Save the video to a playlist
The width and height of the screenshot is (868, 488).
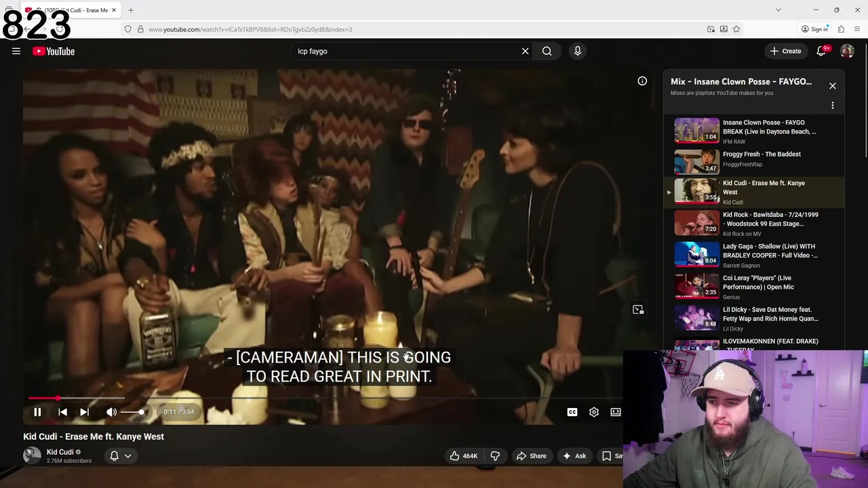[x=611, y=456]
